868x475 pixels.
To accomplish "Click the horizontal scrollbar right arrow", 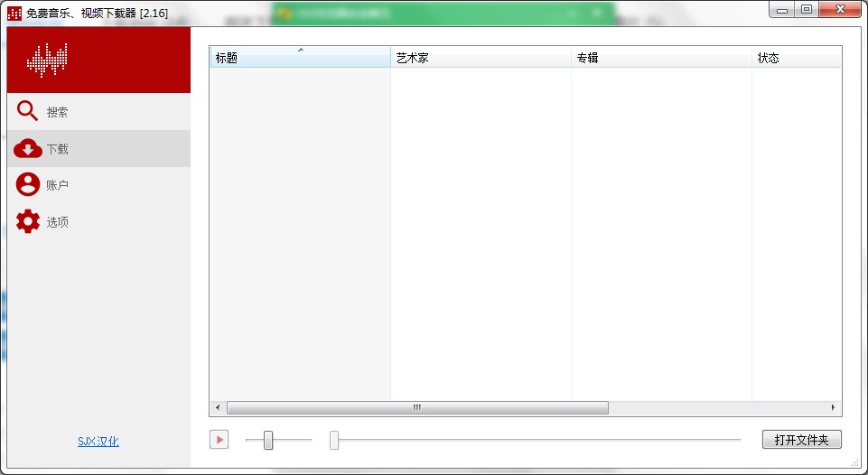I will (x=833, y=407).
